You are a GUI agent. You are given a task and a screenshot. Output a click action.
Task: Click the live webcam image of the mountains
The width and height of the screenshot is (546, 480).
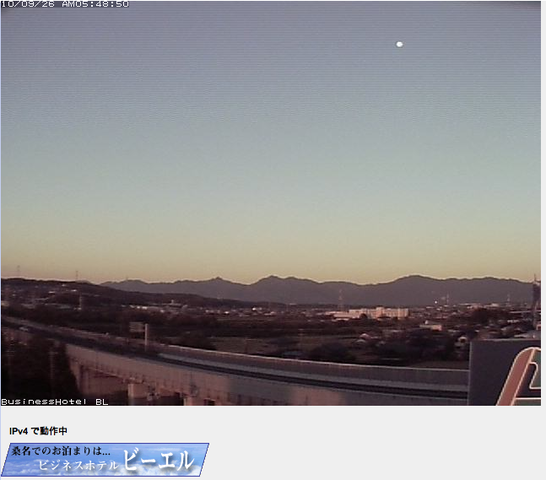271,203
